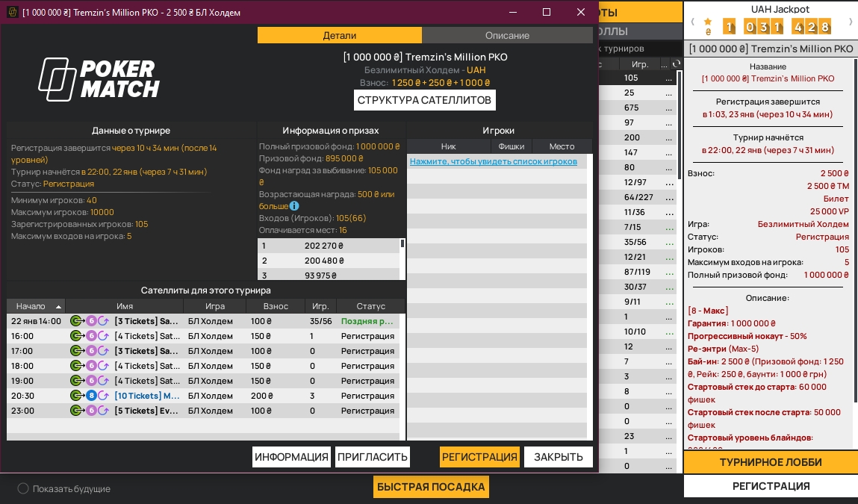Select prize row 2 with 200 480 ₴
Image resolution: width=858 pixels, height=504 pixels.
tap(329, 261)
